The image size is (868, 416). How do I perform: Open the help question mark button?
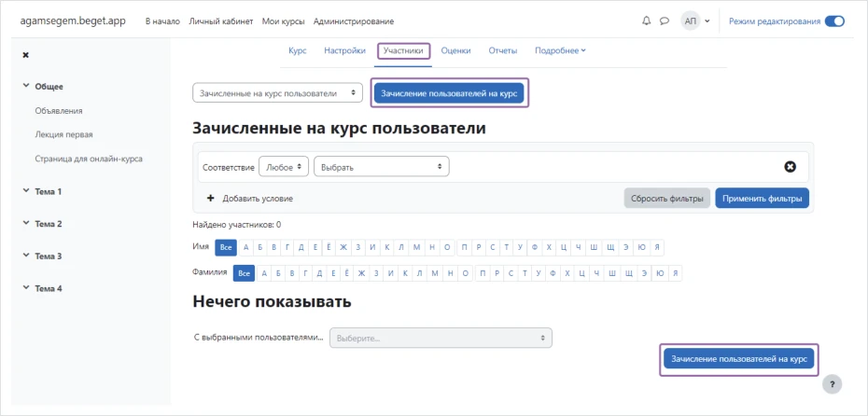click(832, 384)
